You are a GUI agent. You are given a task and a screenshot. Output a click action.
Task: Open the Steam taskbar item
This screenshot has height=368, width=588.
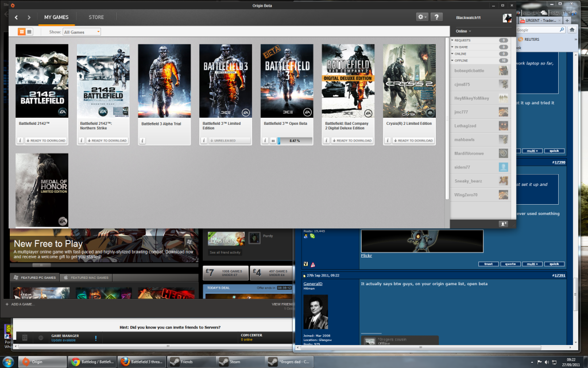click(241, 362)
